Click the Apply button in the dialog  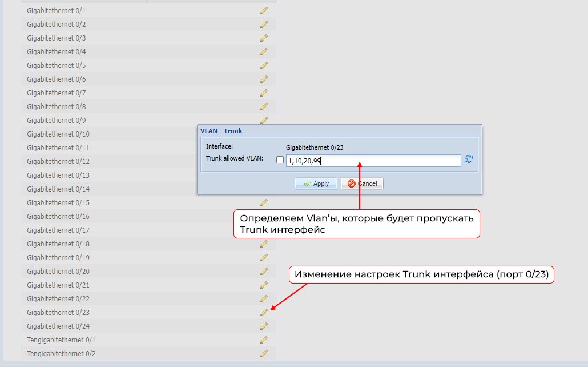click(x=315, y=183)
